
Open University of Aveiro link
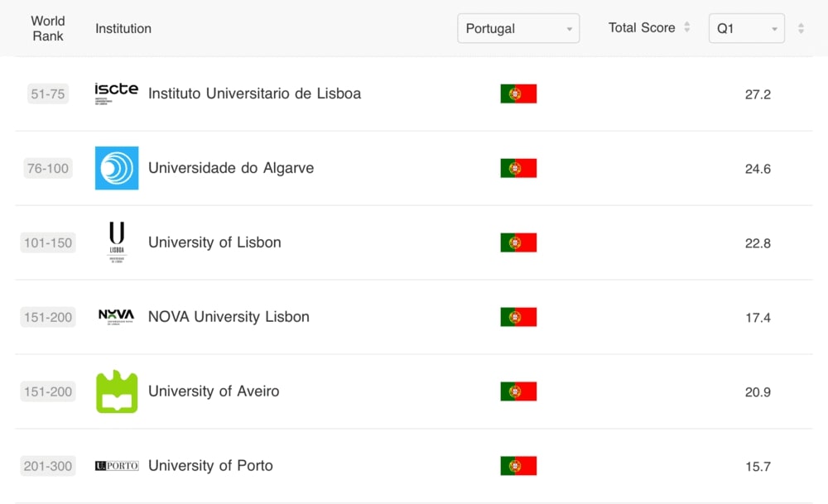pyautogui.click(x=214, y=391)
